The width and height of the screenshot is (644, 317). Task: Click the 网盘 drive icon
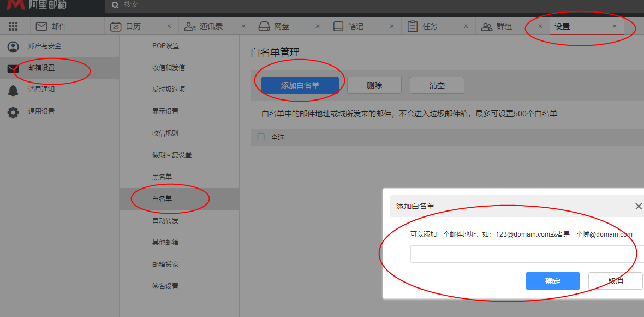coord(264,26)
